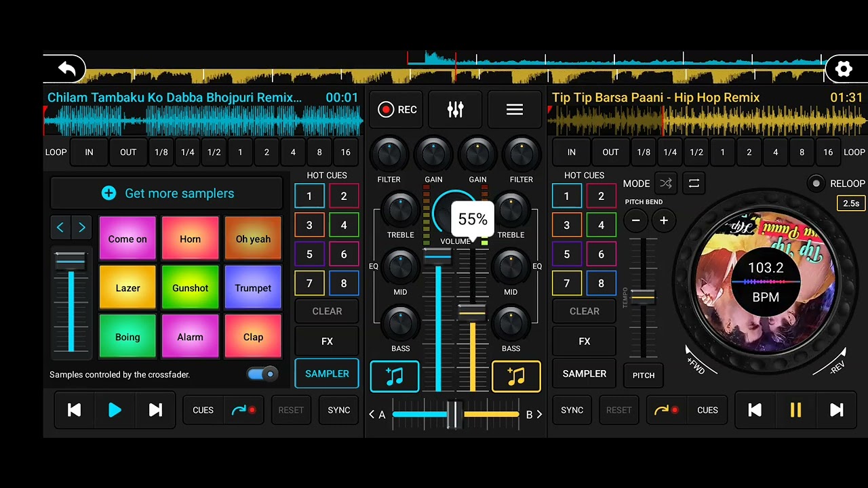The image size is (868, 488).
Task: Trigger the Alarm sample pad
Action: 190,336
